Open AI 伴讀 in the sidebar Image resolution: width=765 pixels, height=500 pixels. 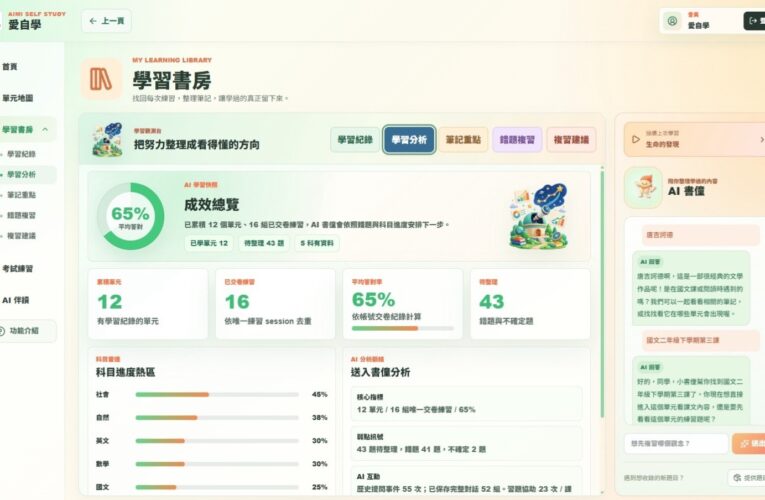pos(16,300)
